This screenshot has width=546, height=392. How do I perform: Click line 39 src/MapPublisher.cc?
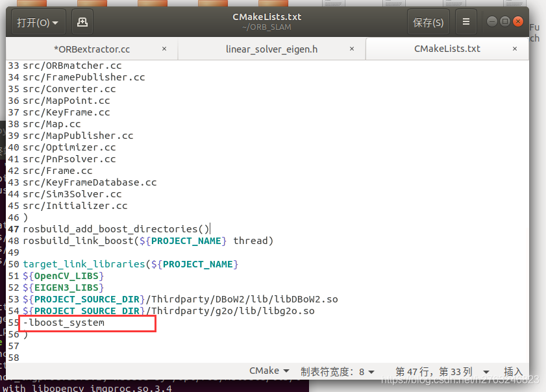click(x=78, y=136)
